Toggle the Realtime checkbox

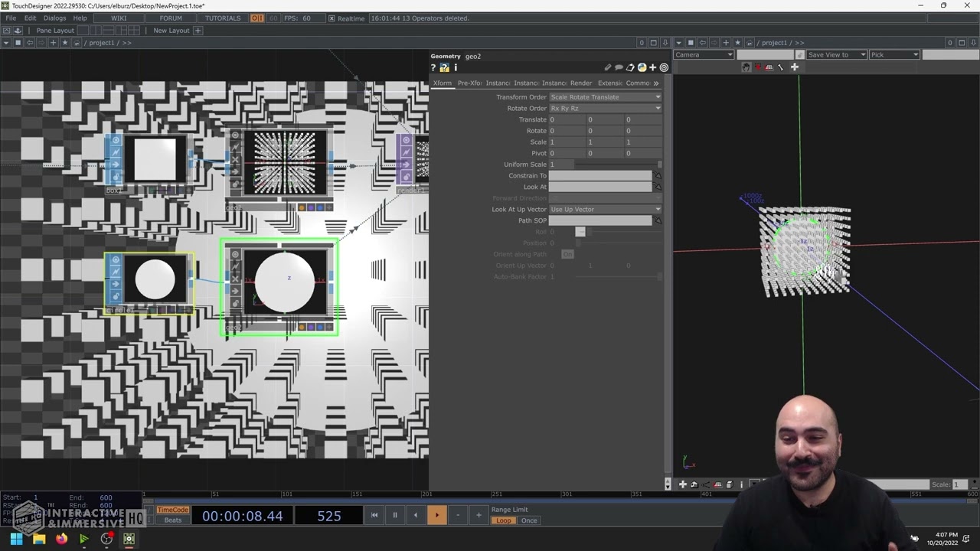tap(332, 18)
